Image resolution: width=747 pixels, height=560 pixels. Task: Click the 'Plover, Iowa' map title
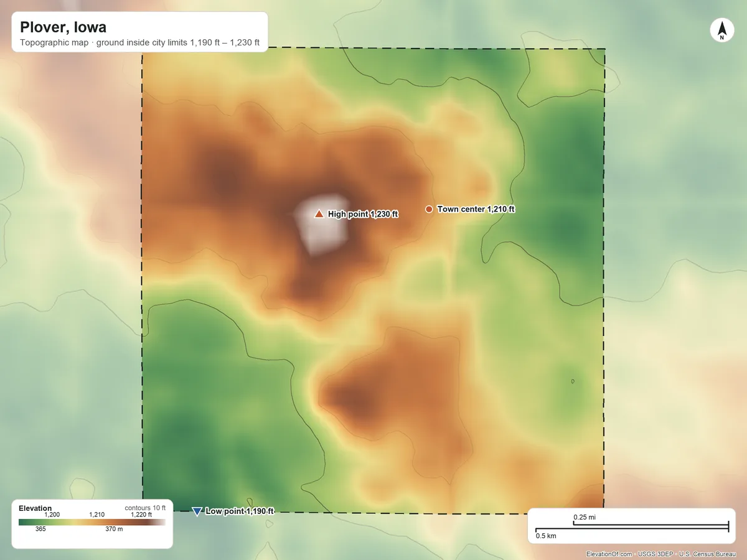63,27
